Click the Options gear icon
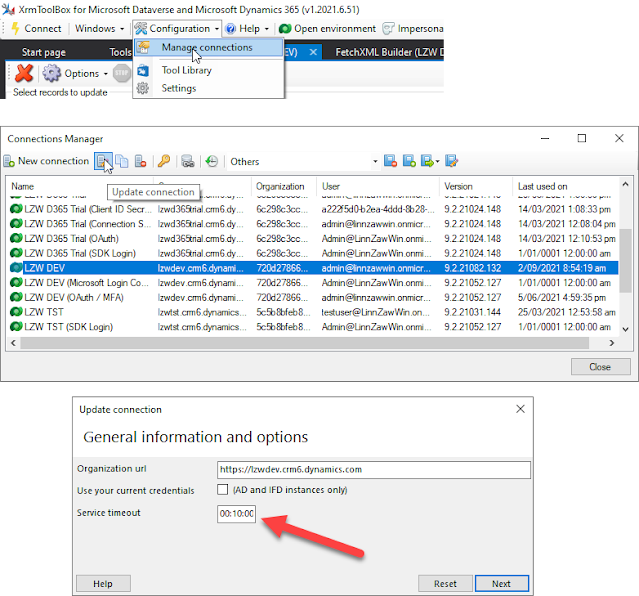 click(x=51, y=73)
